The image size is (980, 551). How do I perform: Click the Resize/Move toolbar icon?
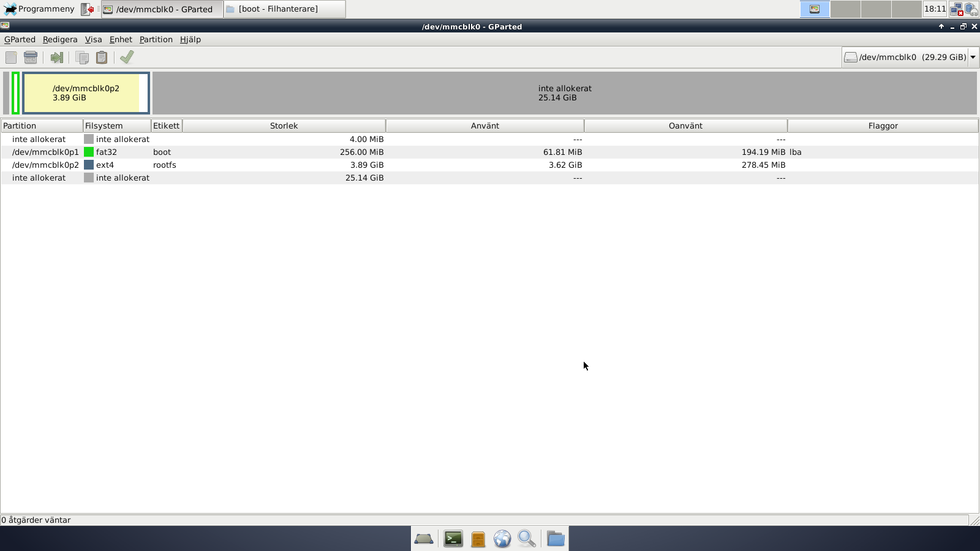click(x=57, y=58)
